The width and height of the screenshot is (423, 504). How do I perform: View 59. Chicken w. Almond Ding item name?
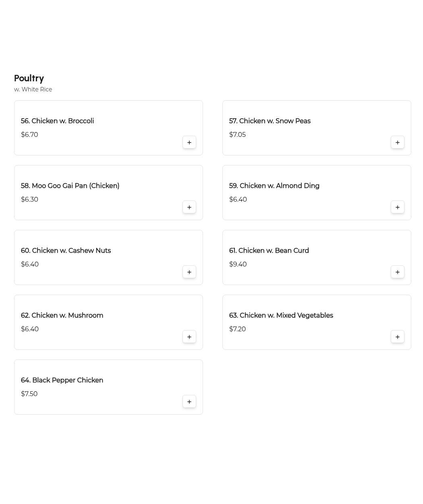click(x=274, y=186)
